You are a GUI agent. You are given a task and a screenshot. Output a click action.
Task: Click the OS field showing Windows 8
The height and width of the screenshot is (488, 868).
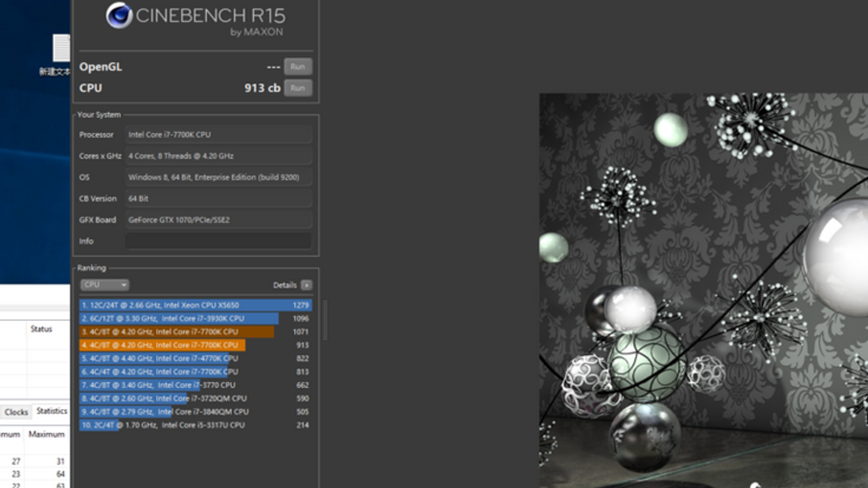219,177
